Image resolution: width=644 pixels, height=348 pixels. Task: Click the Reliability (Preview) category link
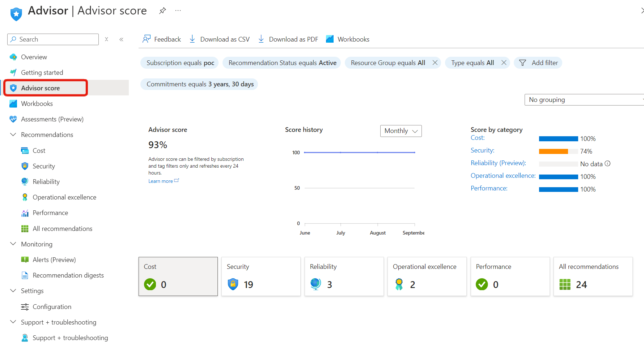coord(498,163)
